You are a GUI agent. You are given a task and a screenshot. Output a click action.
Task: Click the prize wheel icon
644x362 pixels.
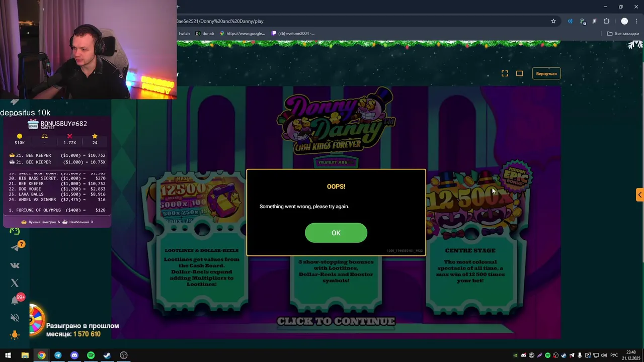36,320
